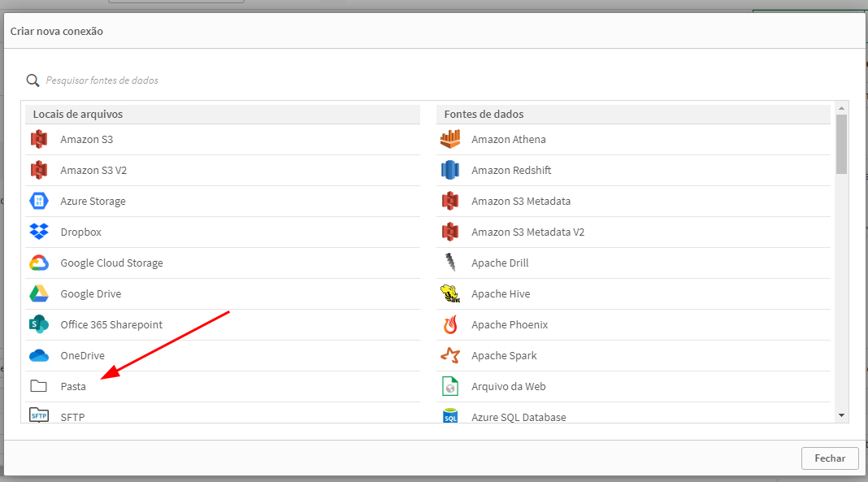
Task: Click the scrollbar down arrow
Action: tap(841, 415)
